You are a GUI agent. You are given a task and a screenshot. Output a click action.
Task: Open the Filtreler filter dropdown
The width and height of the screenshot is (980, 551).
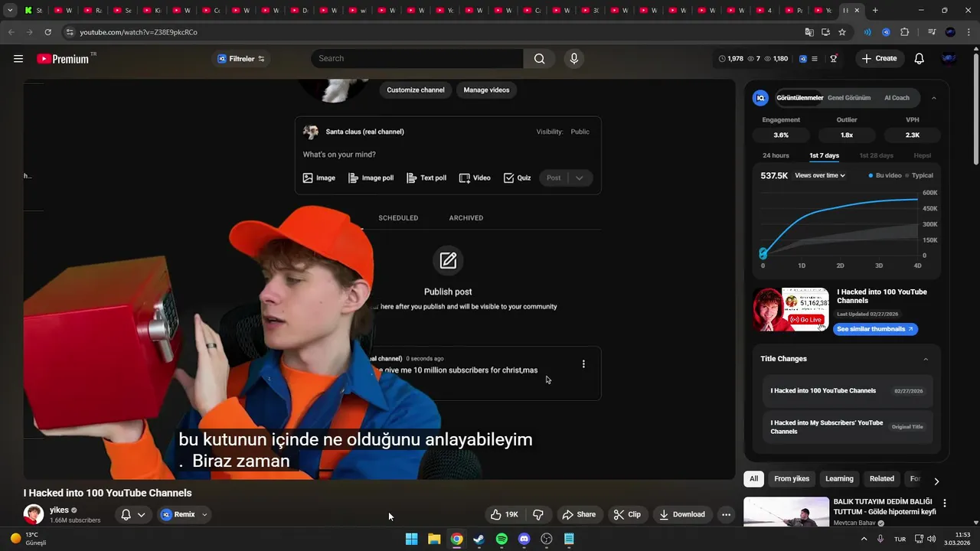pyautogui.click(x=241, y=59)
